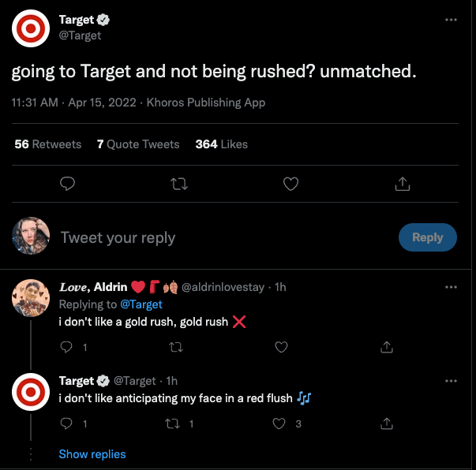
Task: Share Aldrin's reply tweet
Action: pos(387,346)
